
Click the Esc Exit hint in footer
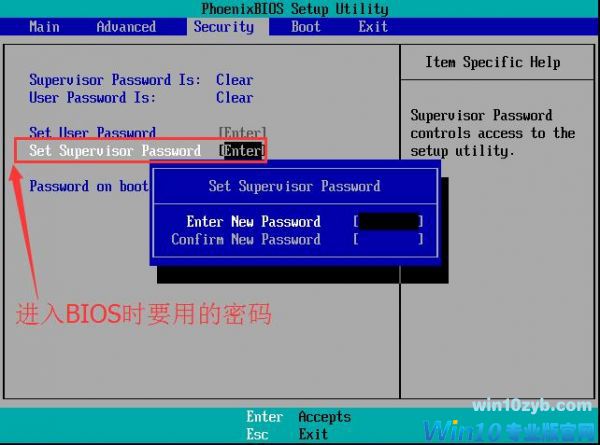point(287,434)
